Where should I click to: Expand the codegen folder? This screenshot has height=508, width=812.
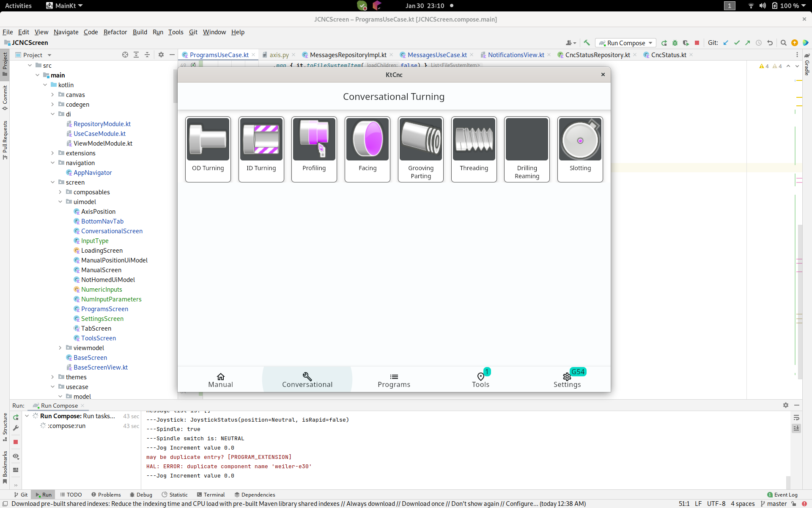(53, 105)
